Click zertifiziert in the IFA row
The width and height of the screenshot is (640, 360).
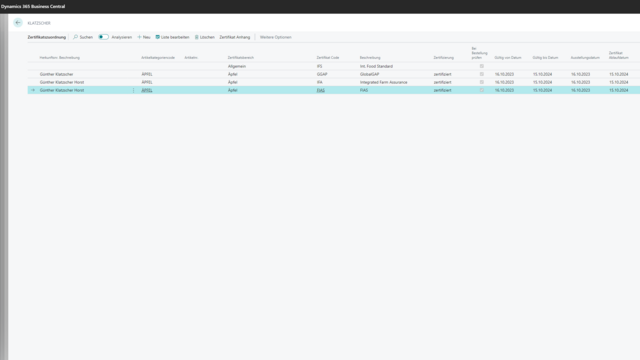click(442, 82)
